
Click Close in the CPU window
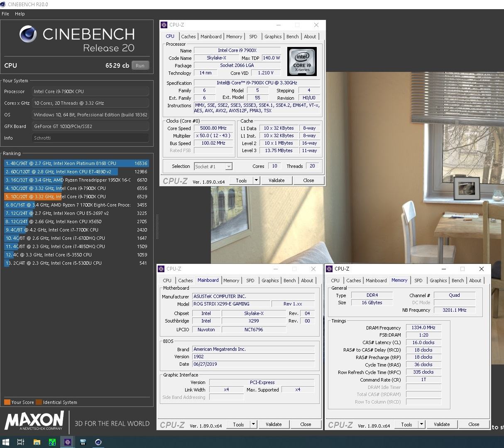(308, 180)
